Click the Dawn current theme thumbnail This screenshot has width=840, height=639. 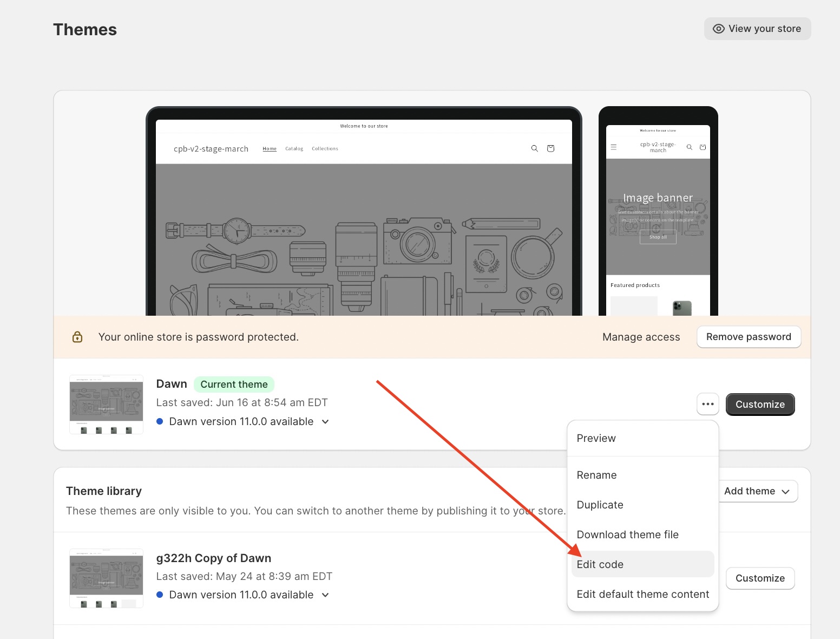[x=106, y=405]
